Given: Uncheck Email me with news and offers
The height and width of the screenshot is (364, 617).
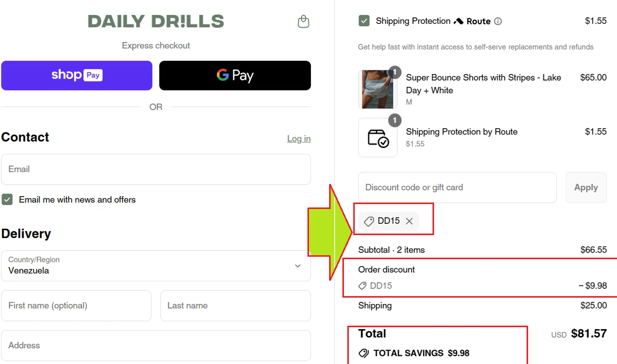Looking at the screenshot, I should click(x=7, y=199).
